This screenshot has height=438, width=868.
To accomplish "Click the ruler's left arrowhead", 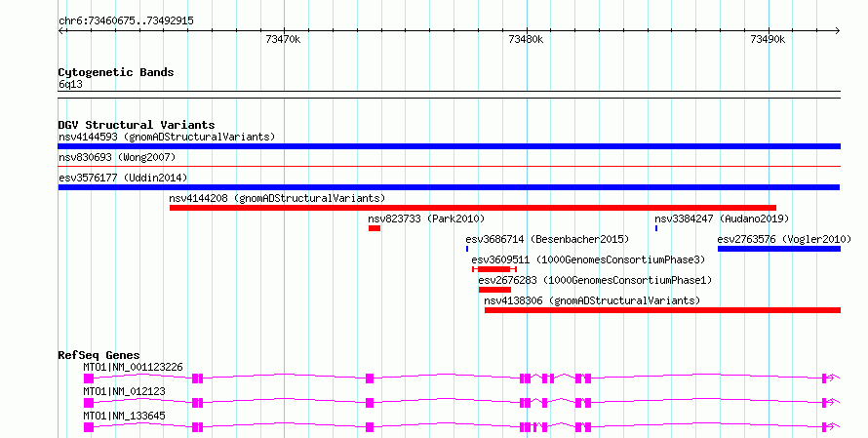I will click(x=60, y=31).
